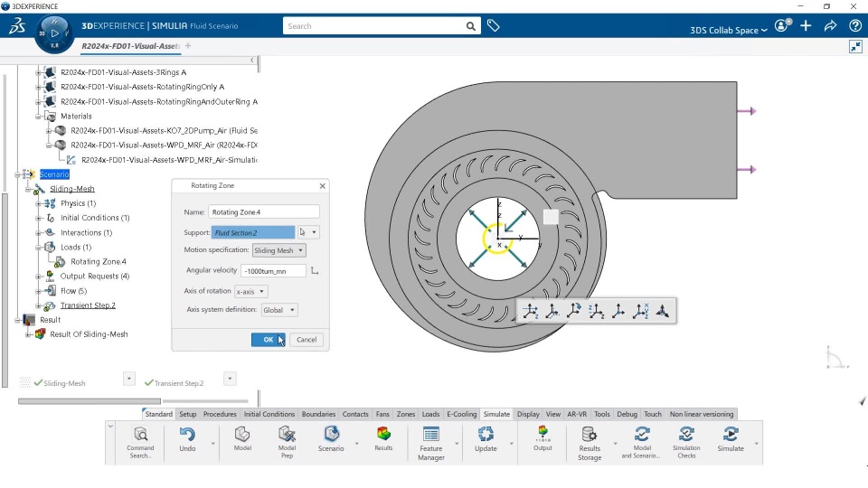Click the share arrow icon
Viewport: 868px width, 488px height.
pos(830,25)
